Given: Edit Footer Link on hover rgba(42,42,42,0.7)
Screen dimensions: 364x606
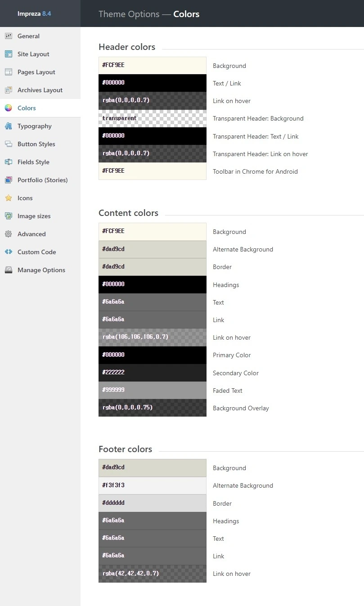Looking at the screenshot, I should coord(153,574).
